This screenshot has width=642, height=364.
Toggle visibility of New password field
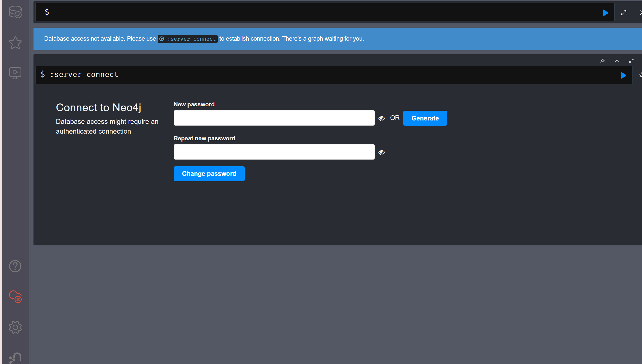(x=382, y=118)
